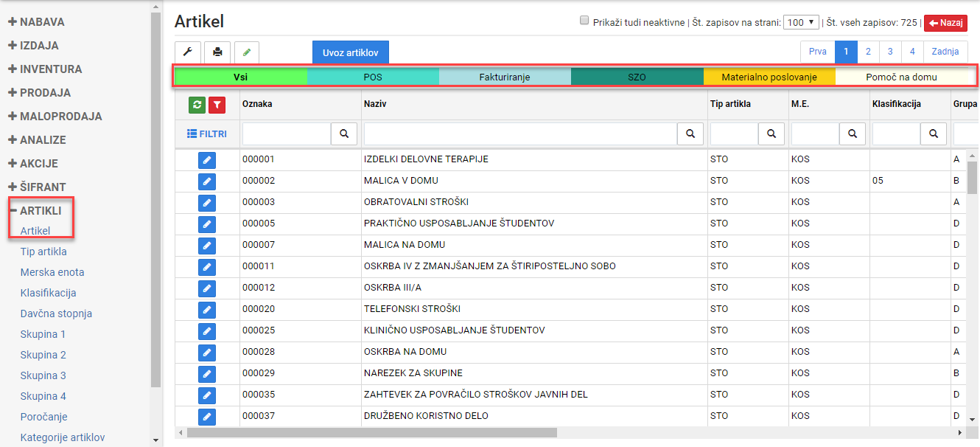Click search icon in Naziv filter column

coord(690,134)
